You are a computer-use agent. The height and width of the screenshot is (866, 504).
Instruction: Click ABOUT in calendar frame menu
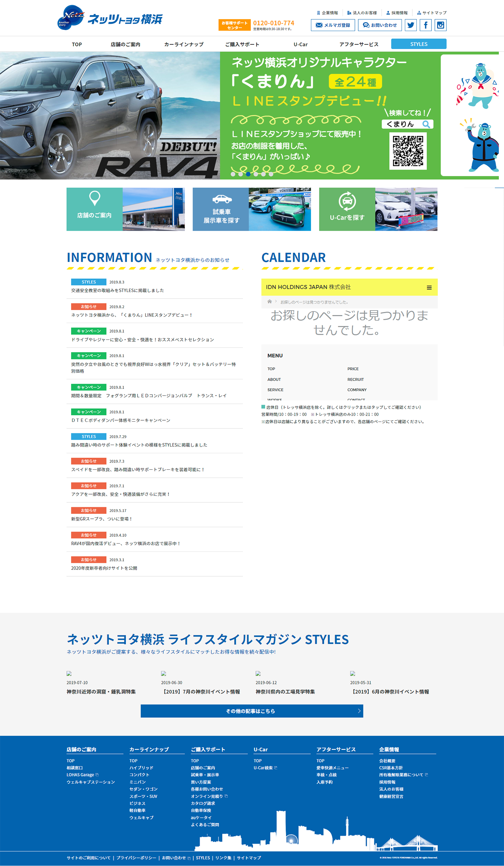tap(274, 380)
